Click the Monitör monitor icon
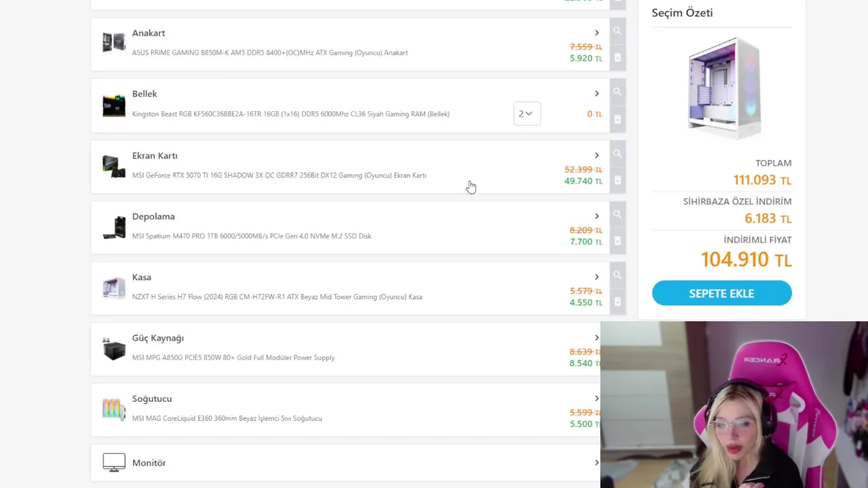Screen dimensions: 868x488 (x=114, y=462)
